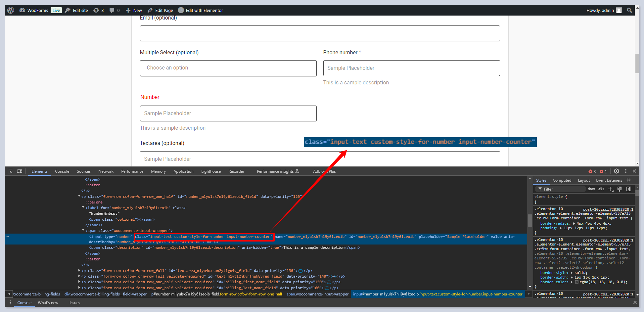Click the WordPress logo in admin bar
The width and height of the screenshot is (644, 312).
point(11,10)
